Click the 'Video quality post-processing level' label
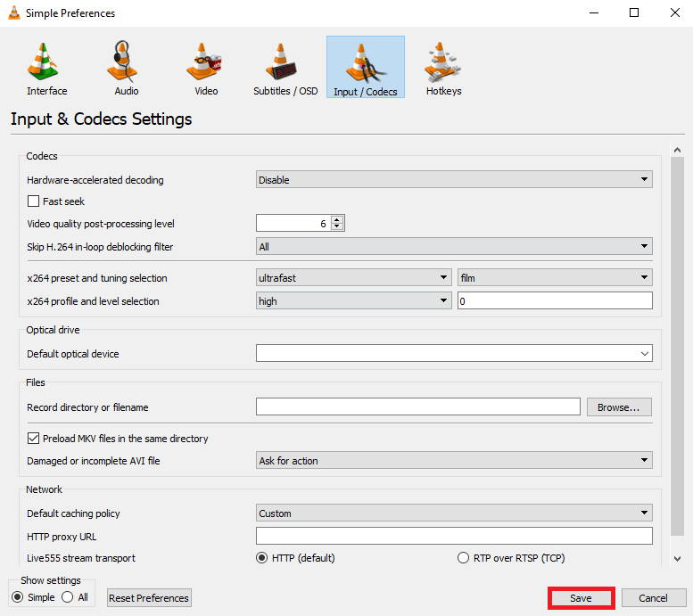Screen dimensions: 693x616 click(100, 224)
